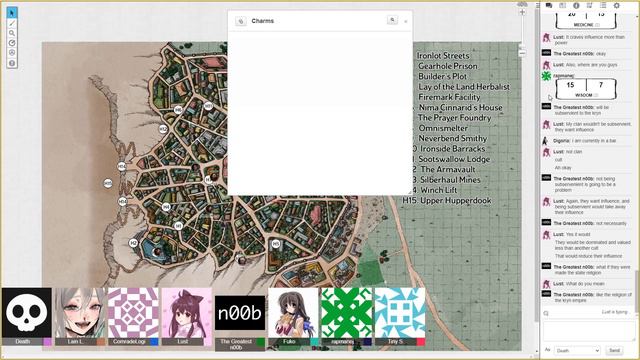Click 'Ironside Barracks' map label
Image resolution: width=640 pixels, height=360 pixels.
pos(453,149)
